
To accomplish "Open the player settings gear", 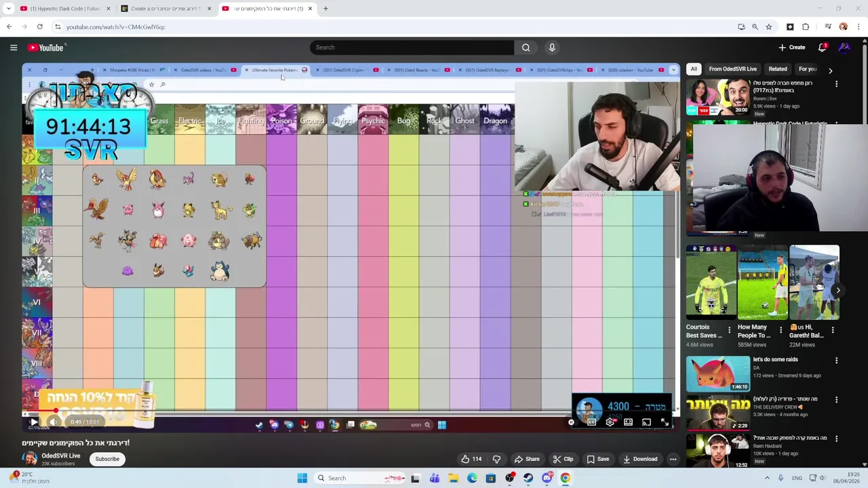I will click(x=610, y=422).
